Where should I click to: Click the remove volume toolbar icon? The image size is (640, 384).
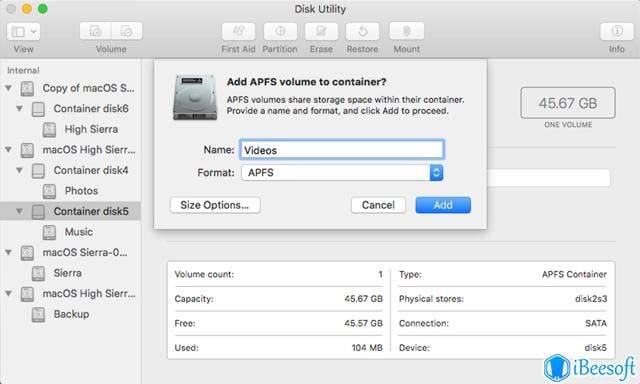pos(127,31)
